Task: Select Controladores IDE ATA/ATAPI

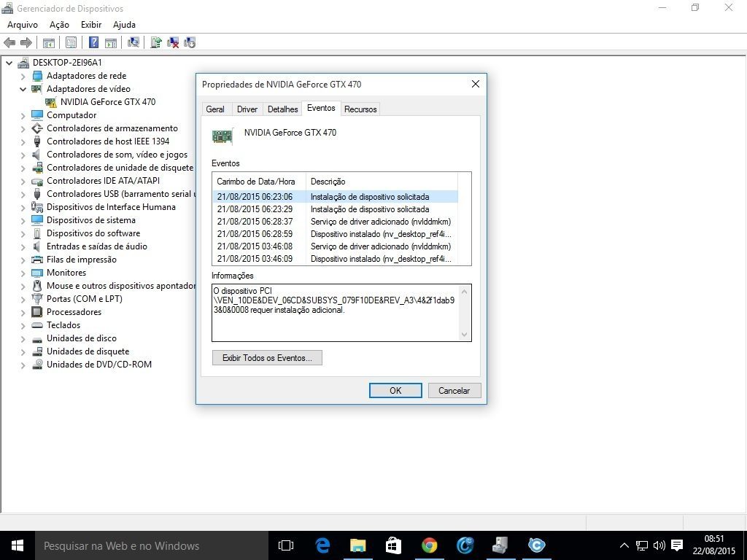Action: tap(103, 181)
